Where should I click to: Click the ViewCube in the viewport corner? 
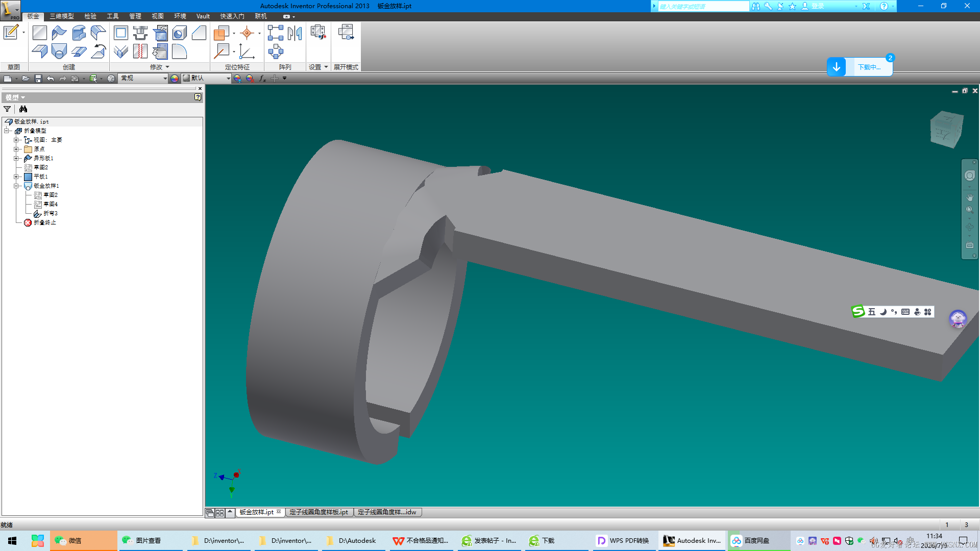click(946, 130)
